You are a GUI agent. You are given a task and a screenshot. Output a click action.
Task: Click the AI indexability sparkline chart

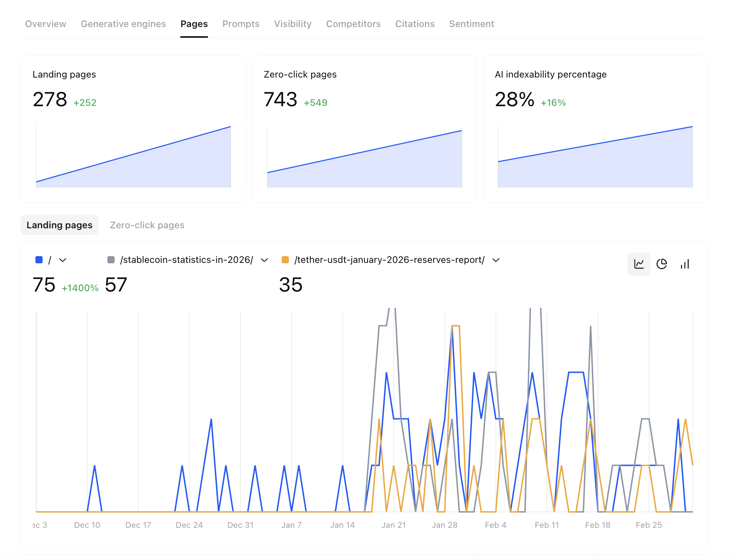(x=595, y=157)
